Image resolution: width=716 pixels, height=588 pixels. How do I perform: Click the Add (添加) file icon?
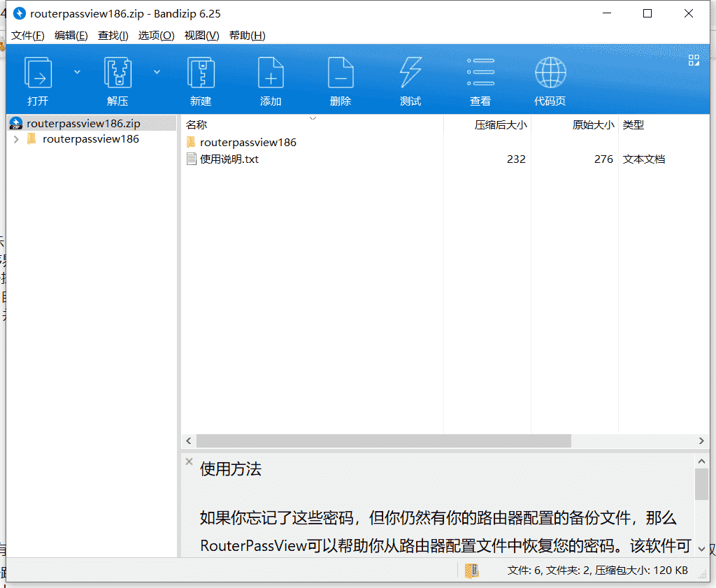(x=271, y=73)
